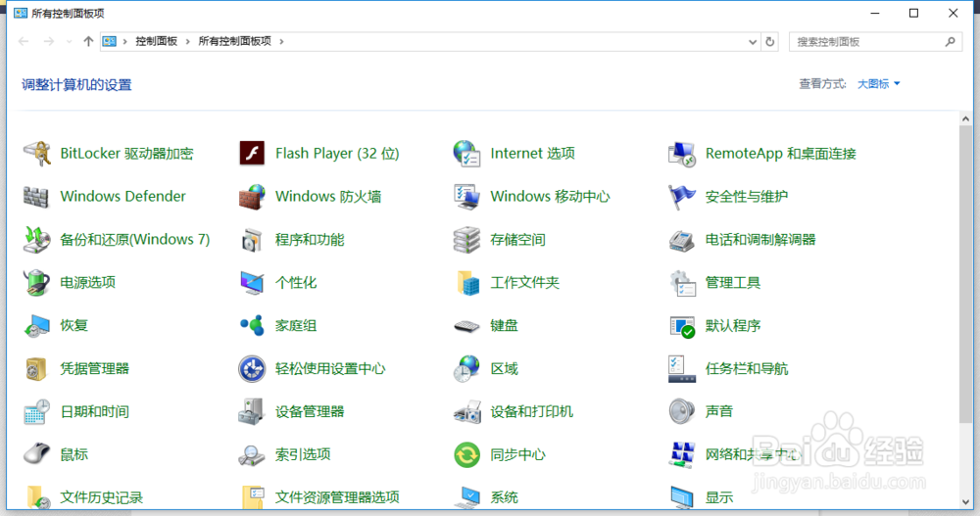Open the Windows Defender wall icon
The height and width of the screenshot is (516, 980).
(37, 196)
